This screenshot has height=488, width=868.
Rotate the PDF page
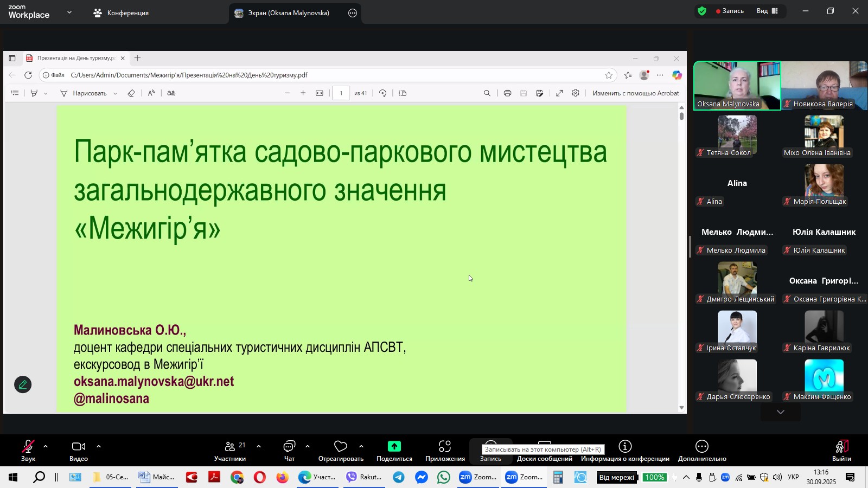pos(383,93)
